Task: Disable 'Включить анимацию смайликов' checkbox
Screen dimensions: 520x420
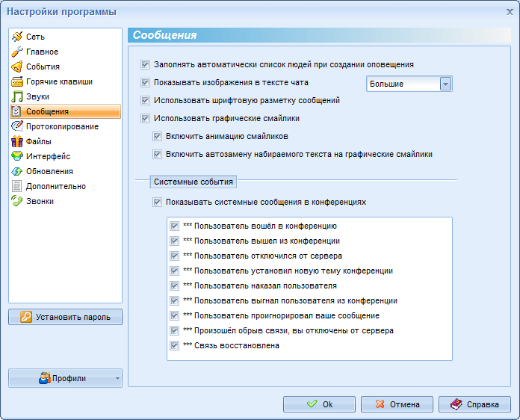Action: [157, 137]
